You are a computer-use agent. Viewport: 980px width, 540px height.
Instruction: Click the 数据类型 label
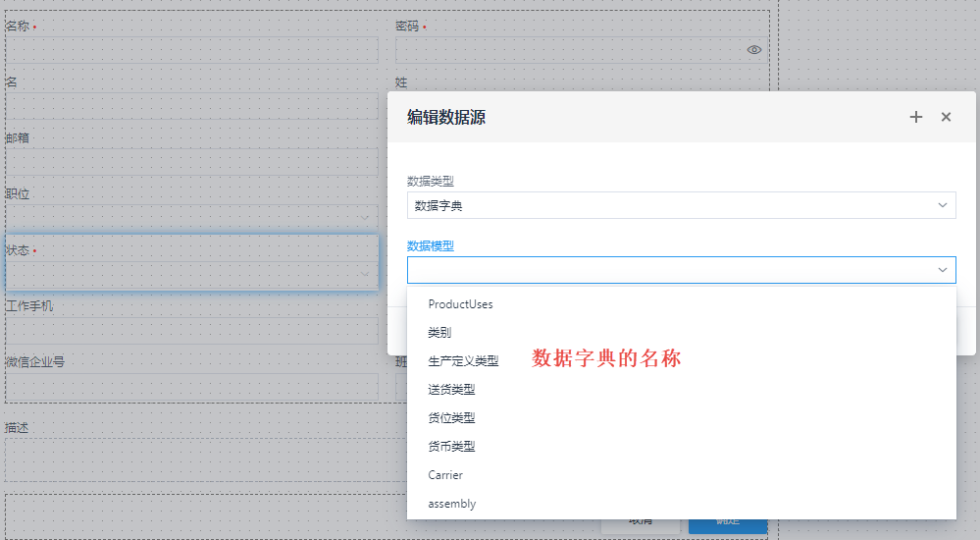pos(430,181)
